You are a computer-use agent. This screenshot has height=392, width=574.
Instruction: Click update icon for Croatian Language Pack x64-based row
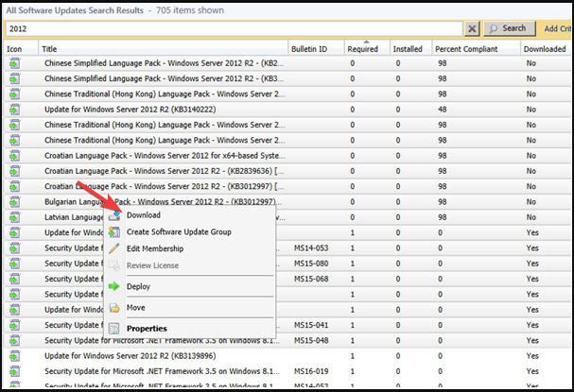pyautogui.click(x=14, y=156)
